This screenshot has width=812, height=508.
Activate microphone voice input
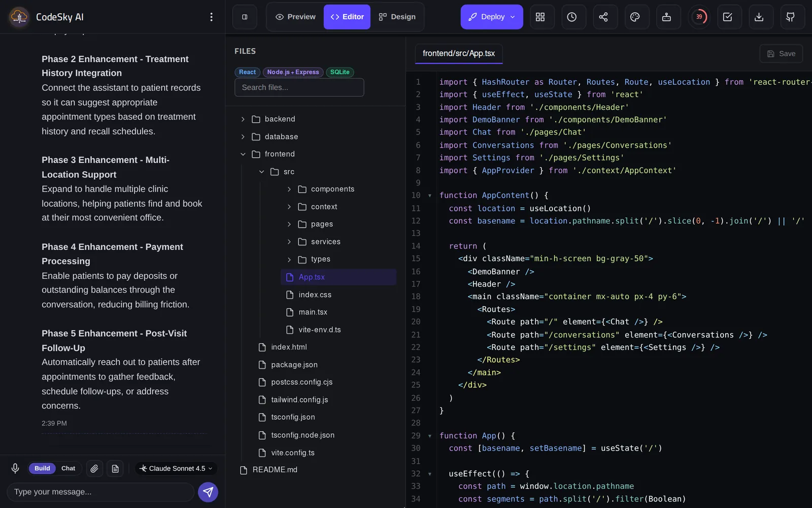tap(15, 468)
